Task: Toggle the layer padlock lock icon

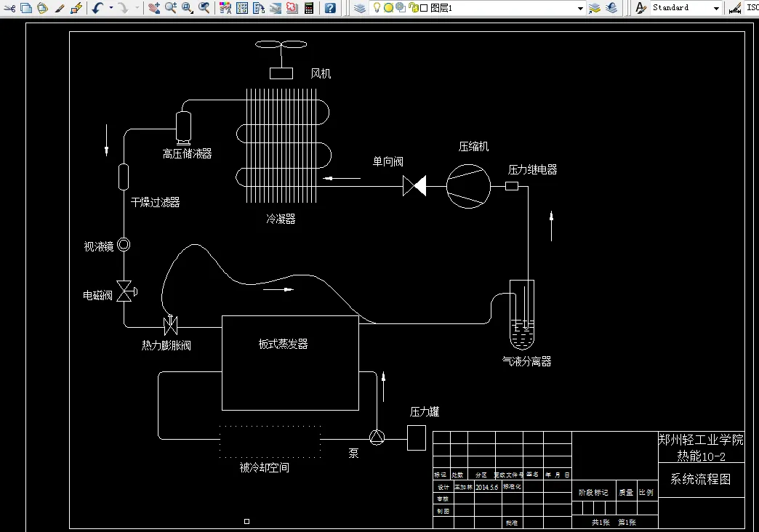Action: pyautogui.click(x=413, y=8)
